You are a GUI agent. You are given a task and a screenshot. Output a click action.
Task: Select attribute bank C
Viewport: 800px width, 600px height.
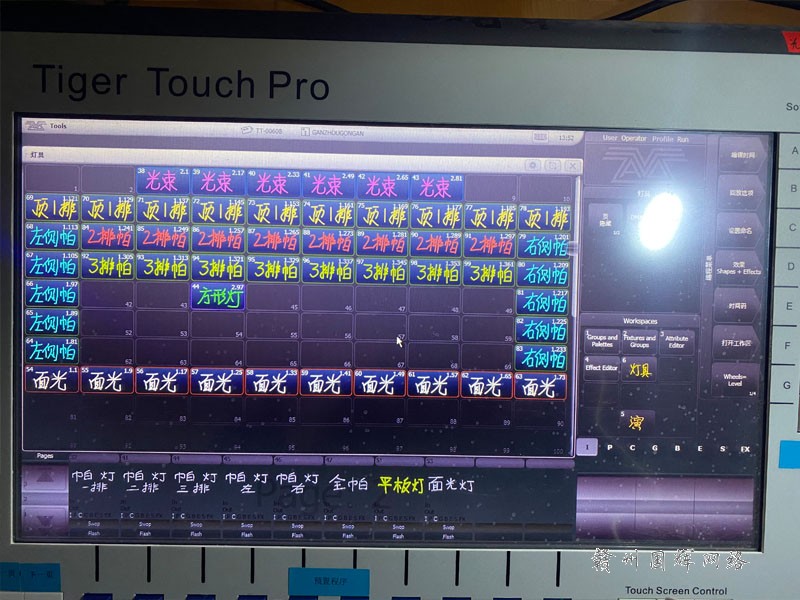(x=632, y=447)
